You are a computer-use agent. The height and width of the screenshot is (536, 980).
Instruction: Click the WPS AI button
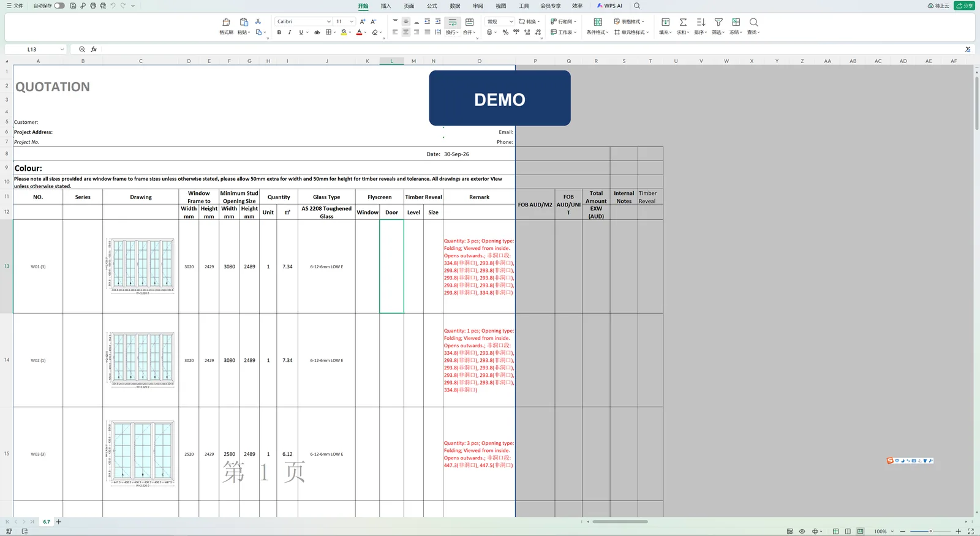pos(609,6)
